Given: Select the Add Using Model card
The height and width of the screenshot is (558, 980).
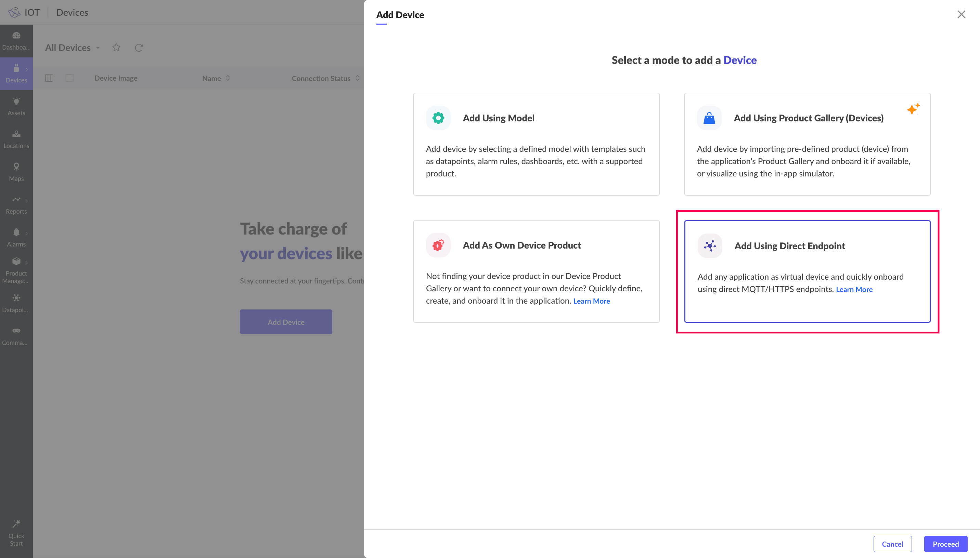Looking at the screenshot, I should click(x=536, y=144).
